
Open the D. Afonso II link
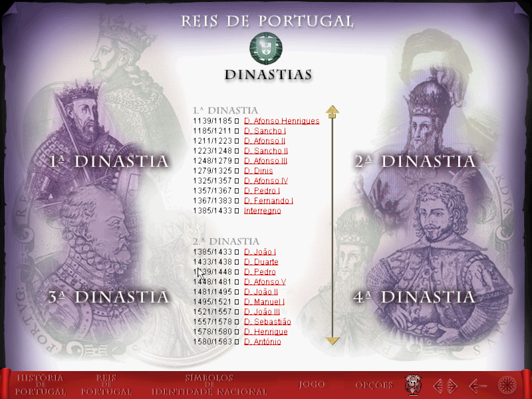coord(265,141)
